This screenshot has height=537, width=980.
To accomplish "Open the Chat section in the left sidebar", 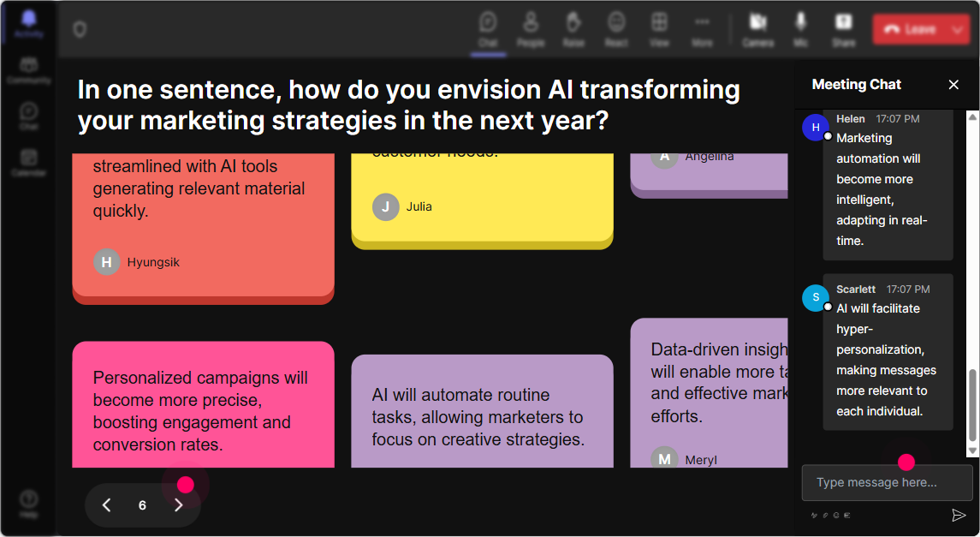I will coord(29,116).
